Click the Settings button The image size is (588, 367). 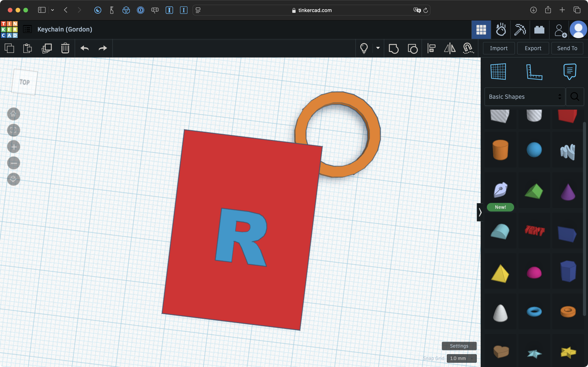point(459,346)
